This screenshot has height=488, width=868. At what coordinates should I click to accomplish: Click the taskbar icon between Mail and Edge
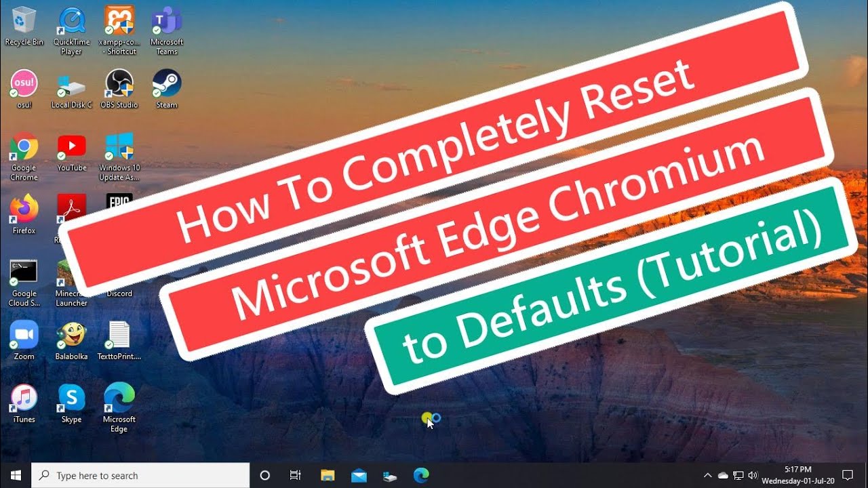(390, 475)
